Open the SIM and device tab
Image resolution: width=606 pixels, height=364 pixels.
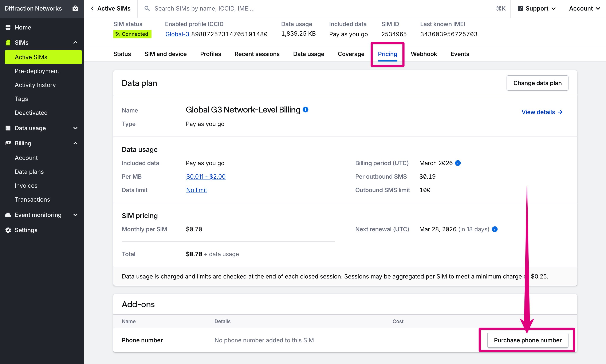tap(165, 54)
